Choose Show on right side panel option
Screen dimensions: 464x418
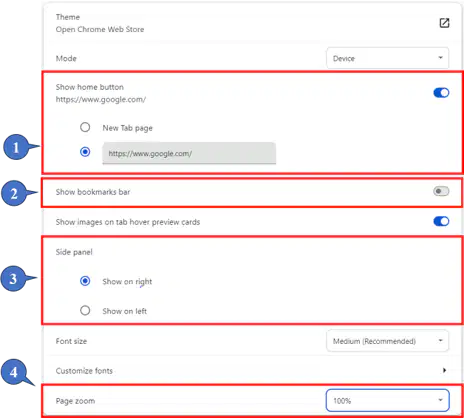(85, 281)
